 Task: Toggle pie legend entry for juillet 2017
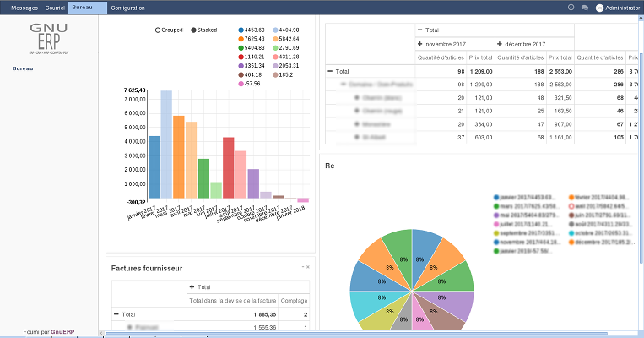[x=523, y=224]
